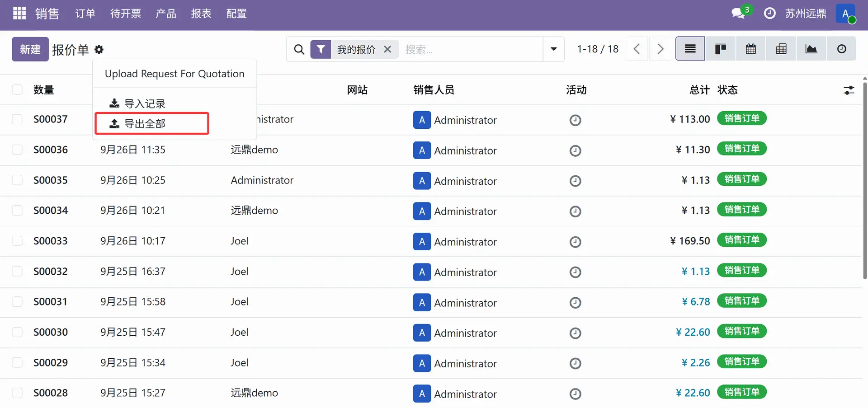Viewport: 868px width, 408px height.
Task: Open the 报表 menu
Action: [201, 14]
